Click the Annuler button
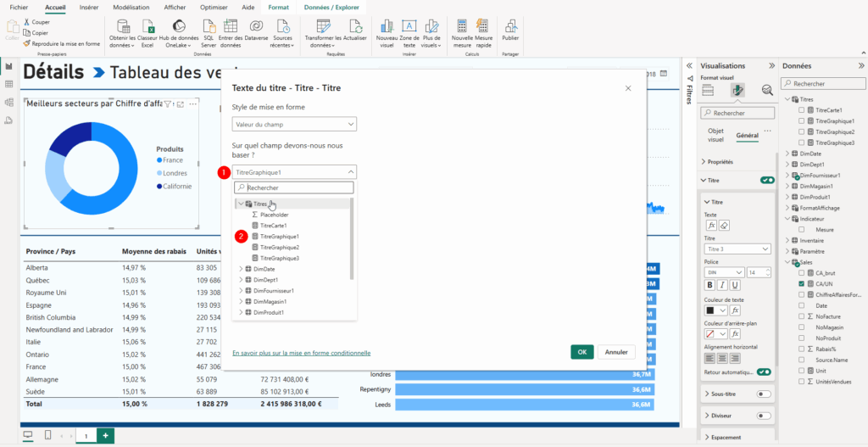Screen dimensions: 868x447 pos(617,352)
